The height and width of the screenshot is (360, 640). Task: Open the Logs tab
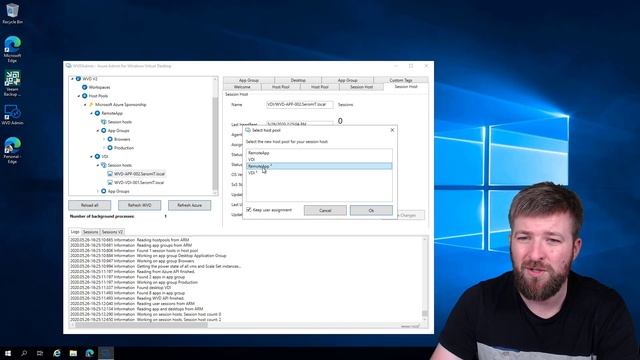(75, 232)
